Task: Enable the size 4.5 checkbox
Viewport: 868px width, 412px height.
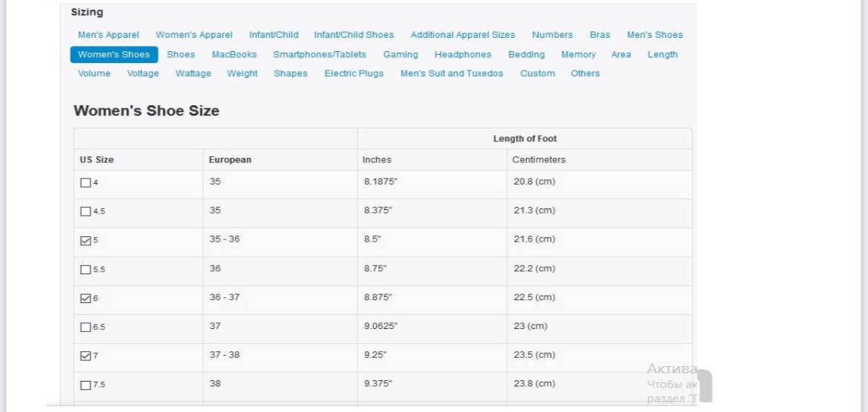Action: [85, 211]
